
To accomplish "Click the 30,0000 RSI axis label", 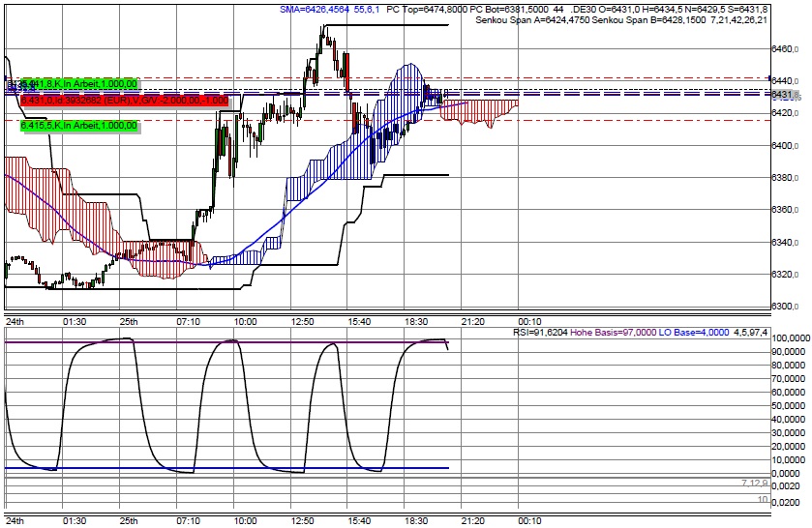I will point(789,433).
